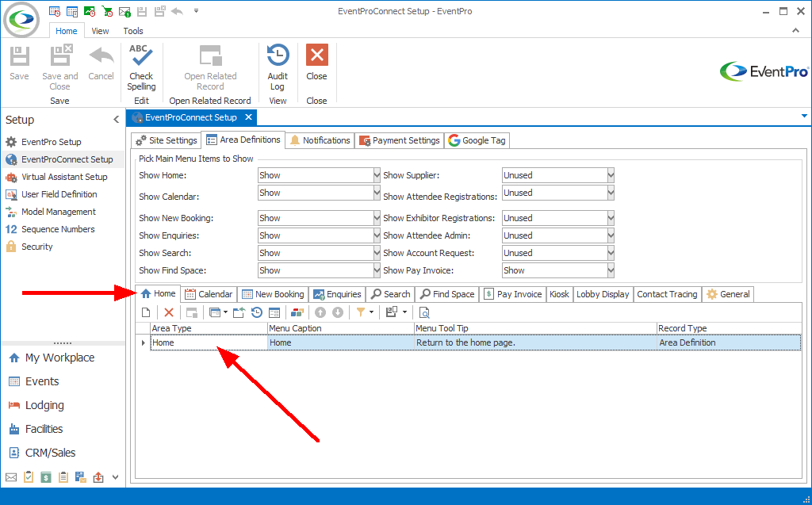This screenshot has width=812, height=505.
Task: Click the calendar-with-clock icon in quick access toolbar
Action: click(x=55, y=11)
